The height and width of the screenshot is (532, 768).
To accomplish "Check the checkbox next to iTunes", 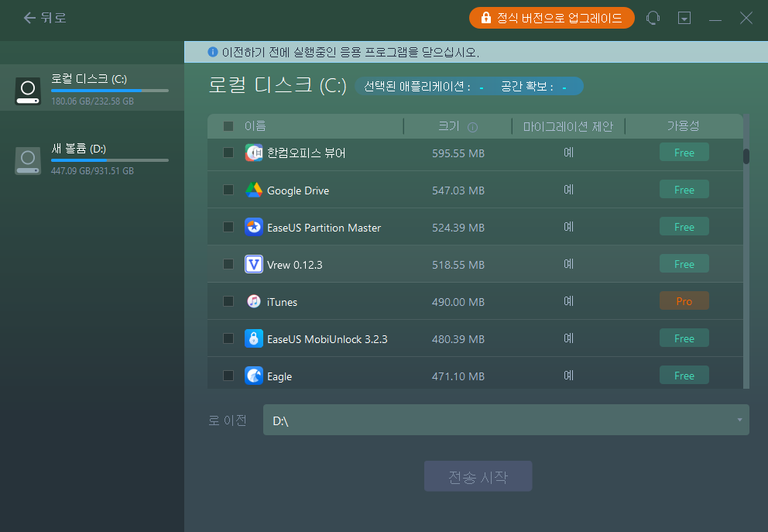I will click(228, 300).
